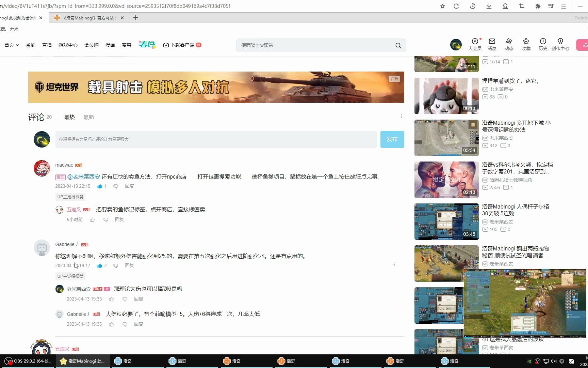Screen dimensions: 588x368
Task: Reload the page using the refresh icon
Action: [456, 6]
